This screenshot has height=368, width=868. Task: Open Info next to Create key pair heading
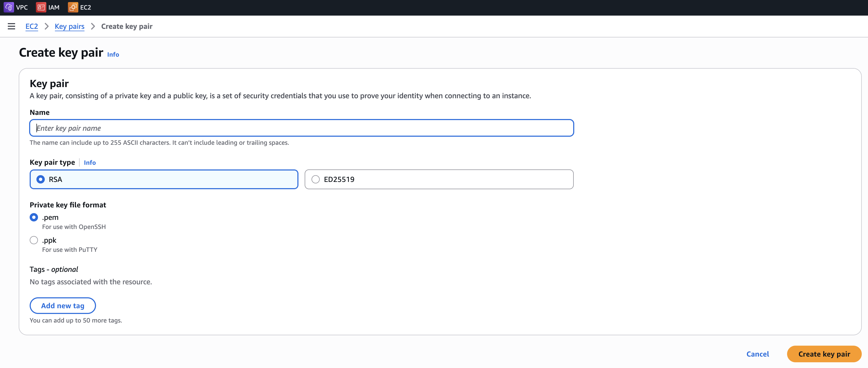[113, 55]
